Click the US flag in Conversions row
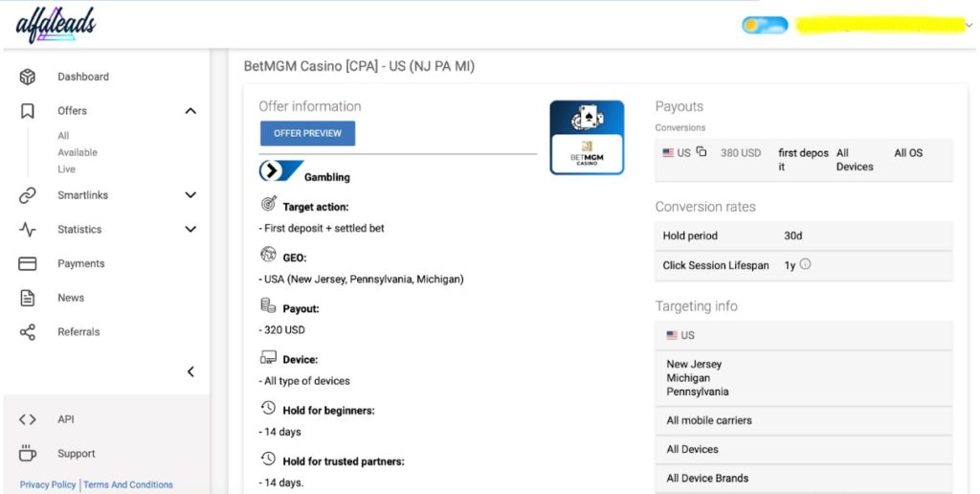The width and height of the screenshot is (980, 494). [668, 152]
